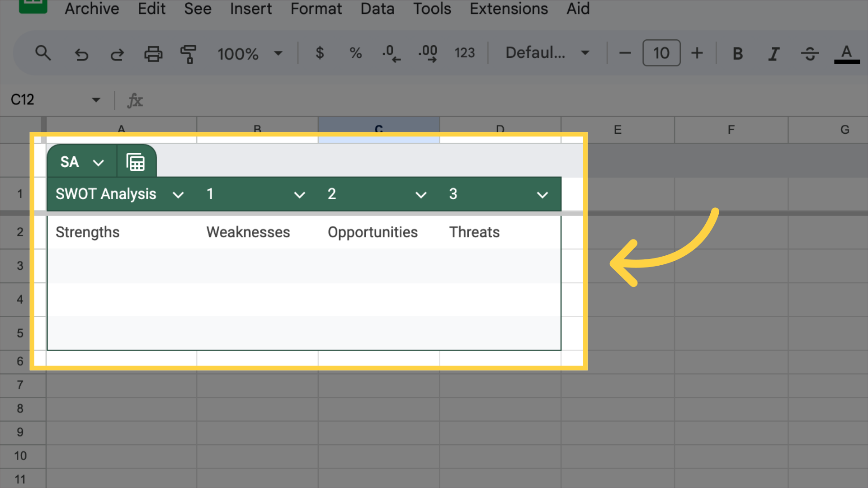Click the fx formula bar icon

coord(135,100)
